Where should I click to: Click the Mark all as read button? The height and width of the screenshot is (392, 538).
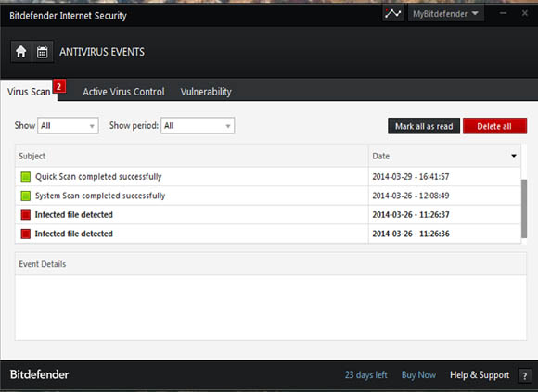point(424,126)
